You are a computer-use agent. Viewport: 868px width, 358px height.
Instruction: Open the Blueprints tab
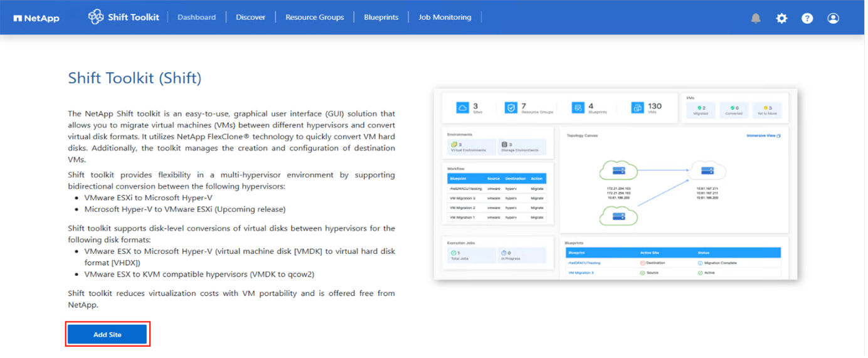(383, 18)
